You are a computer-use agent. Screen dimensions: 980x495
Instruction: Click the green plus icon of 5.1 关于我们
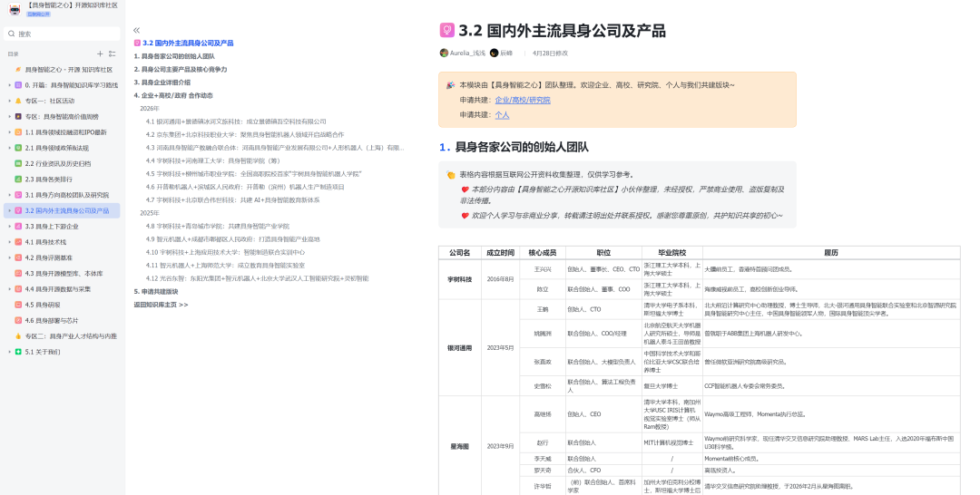pyautogui.click(x=18, y=352)
